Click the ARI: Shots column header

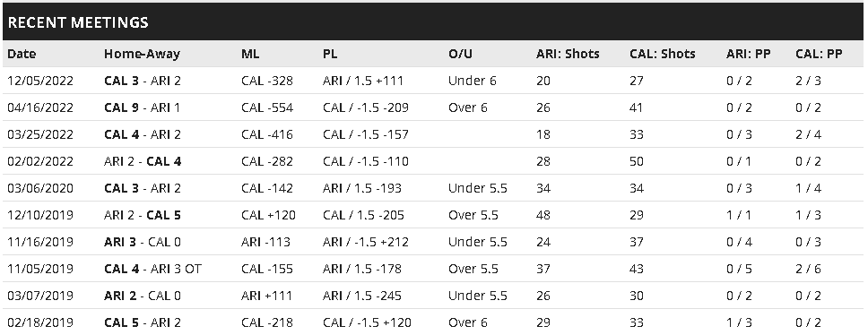[x=568, y=54]
